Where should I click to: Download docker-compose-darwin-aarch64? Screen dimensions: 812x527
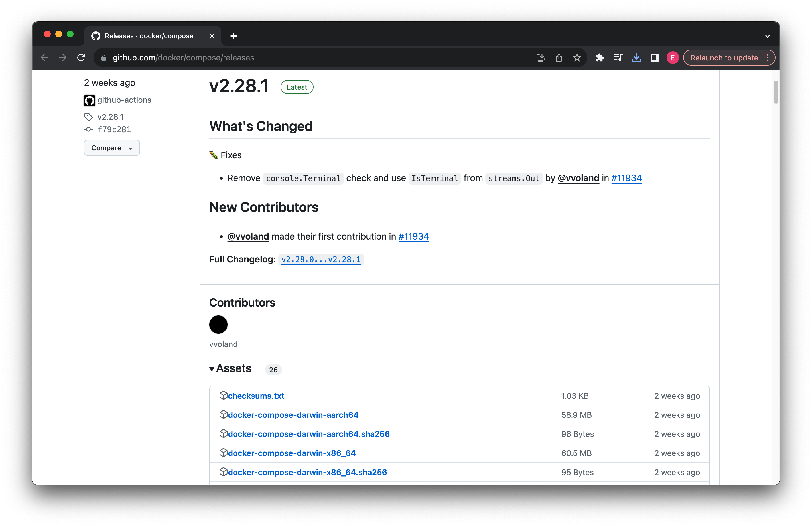pyautogui.click(x=293, y=415)
